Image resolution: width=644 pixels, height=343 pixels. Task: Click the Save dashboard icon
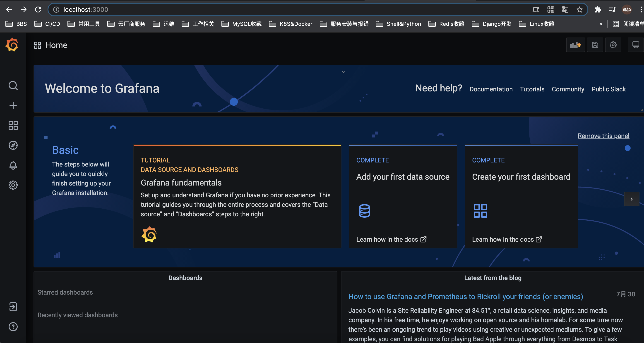pos(595,45)
